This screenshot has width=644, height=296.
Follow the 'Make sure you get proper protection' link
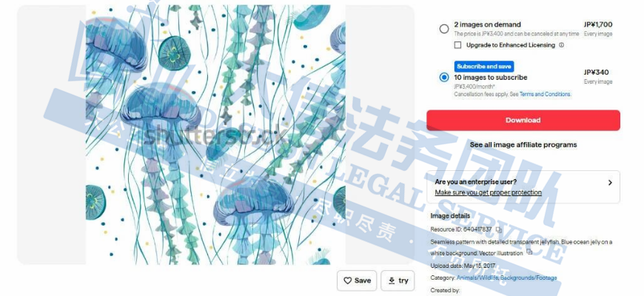click(x=488, y=192)
